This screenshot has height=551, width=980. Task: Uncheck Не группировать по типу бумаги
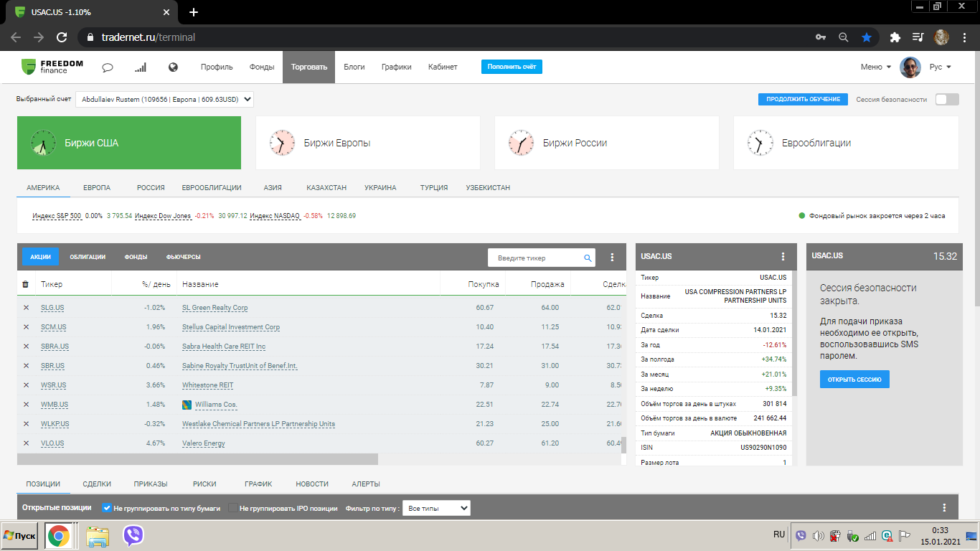(x=107, y=508)
